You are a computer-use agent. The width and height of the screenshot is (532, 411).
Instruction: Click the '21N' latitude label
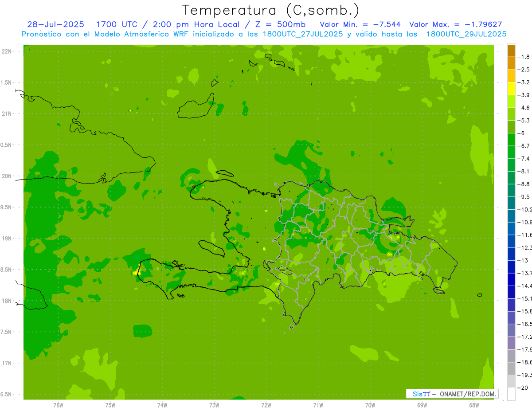(x=7, y=114)
